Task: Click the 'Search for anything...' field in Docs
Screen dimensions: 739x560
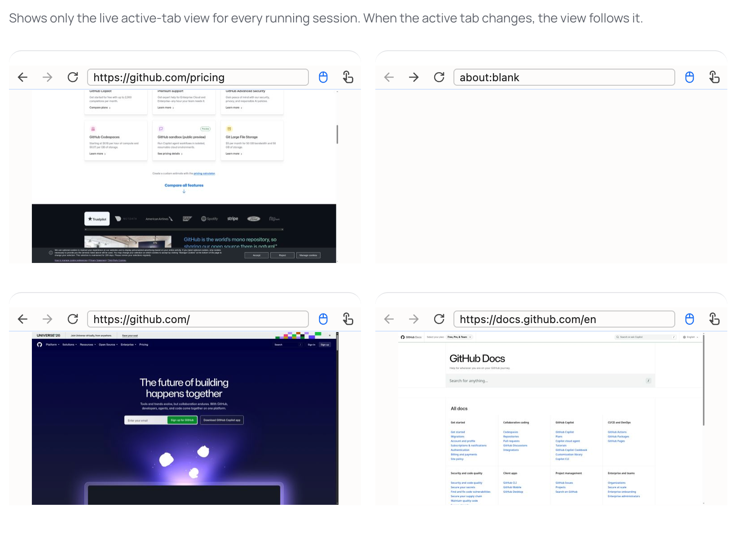Action: (x=550, y=381)
